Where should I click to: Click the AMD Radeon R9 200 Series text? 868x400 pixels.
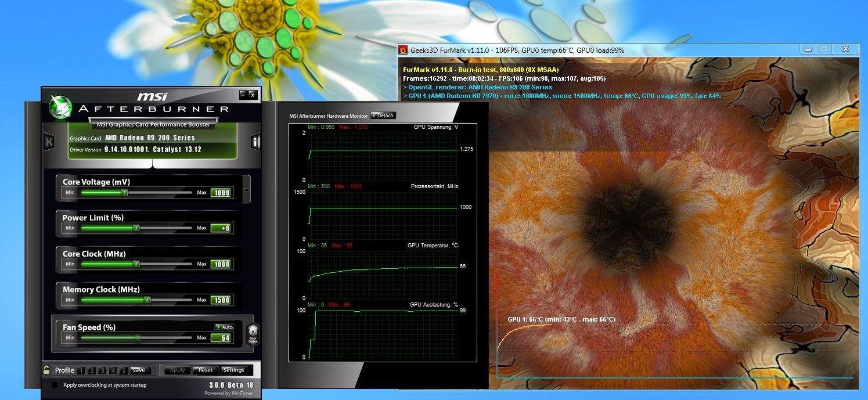pos(150,138)
